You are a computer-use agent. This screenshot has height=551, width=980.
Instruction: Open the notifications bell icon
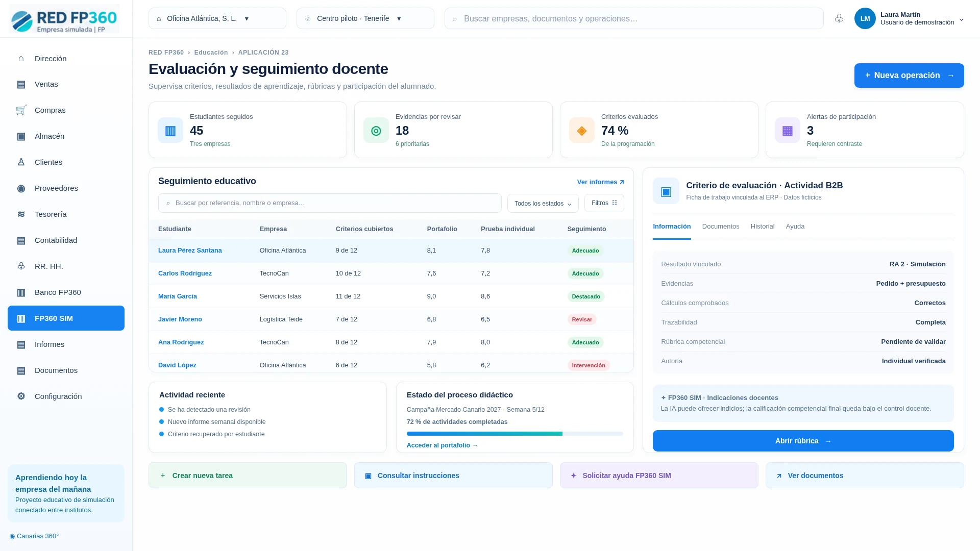pyautogui.click(x=839, y=18)
